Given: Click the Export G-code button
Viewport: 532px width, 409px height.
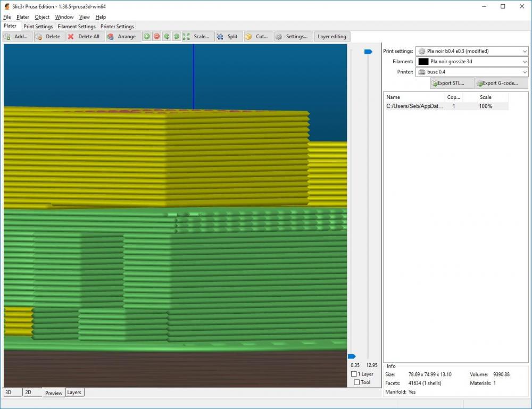Looking at the screenshot, I should click(x=501, y=84).
